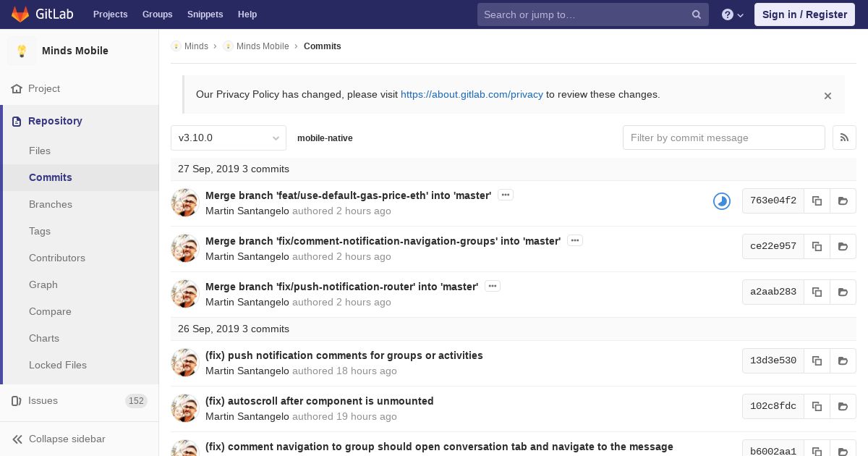Screen dimensions: 868x456
Task: Open the about.gitlab.com/privacy link
Action: [472, 94]
